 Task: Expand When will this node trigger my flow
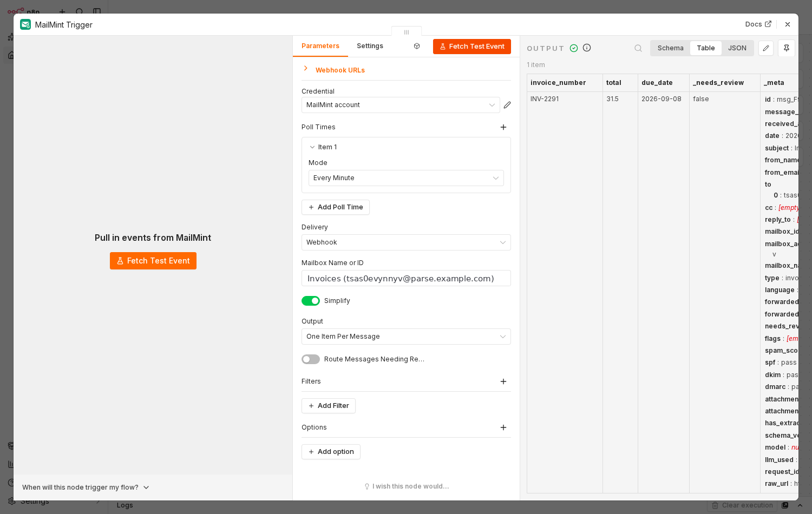point(86,487)
